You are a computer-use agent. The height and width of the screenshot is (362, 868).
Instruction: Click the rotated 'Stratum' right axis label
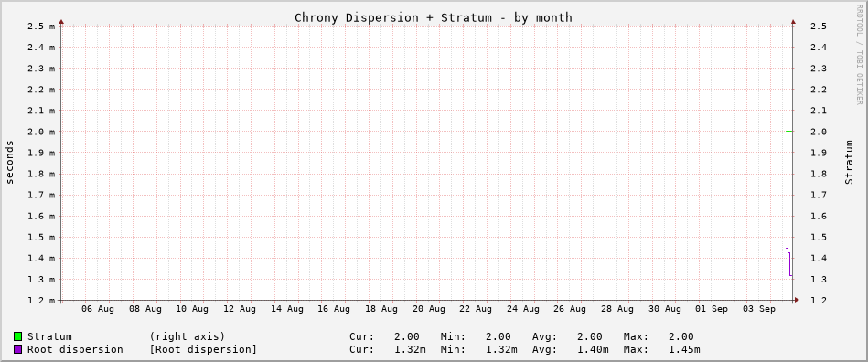[849, 162]
